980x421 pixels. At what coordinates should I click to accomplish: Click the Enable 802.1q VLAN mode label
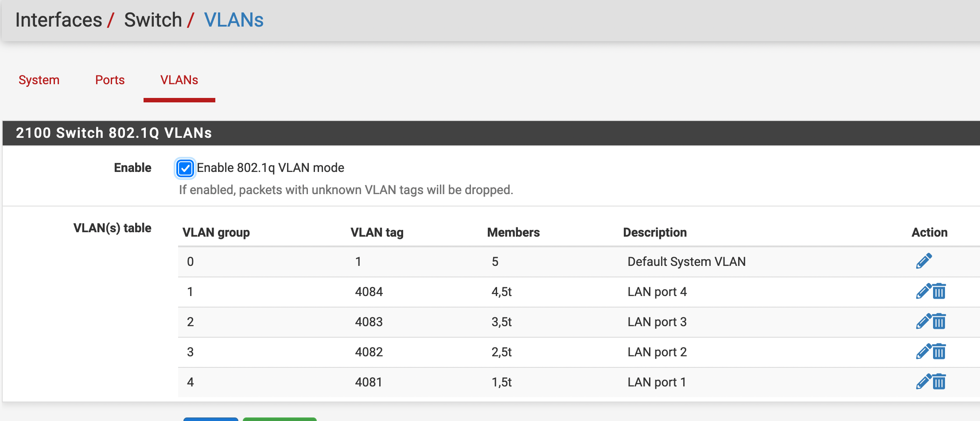click(270, 168)
